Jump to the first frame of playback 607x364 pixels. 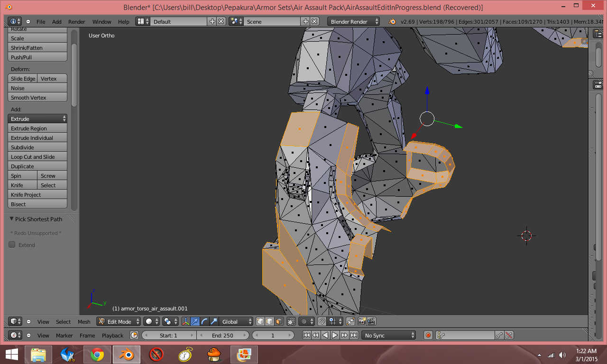point(306,335)
